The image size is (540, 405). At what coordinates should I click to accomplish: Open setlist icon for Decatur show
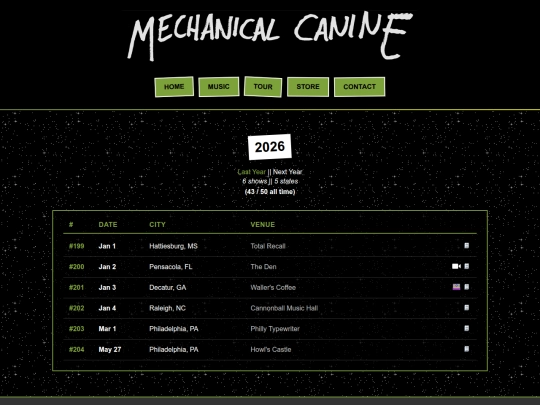(x=467, y=287)
